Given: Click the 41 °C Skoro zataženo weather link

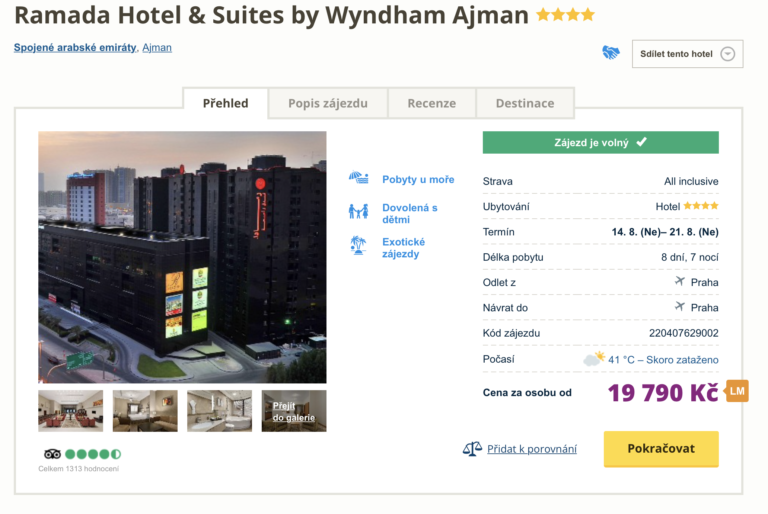Looking at the screenshot, I should (x=665, y=360).
